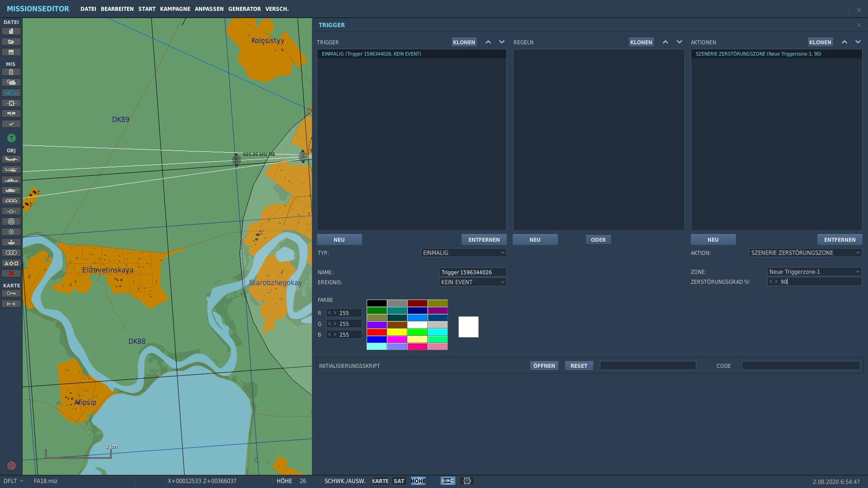
Task: Toggle HÖHE altitude map mode
Action: (x=418, y=481)
